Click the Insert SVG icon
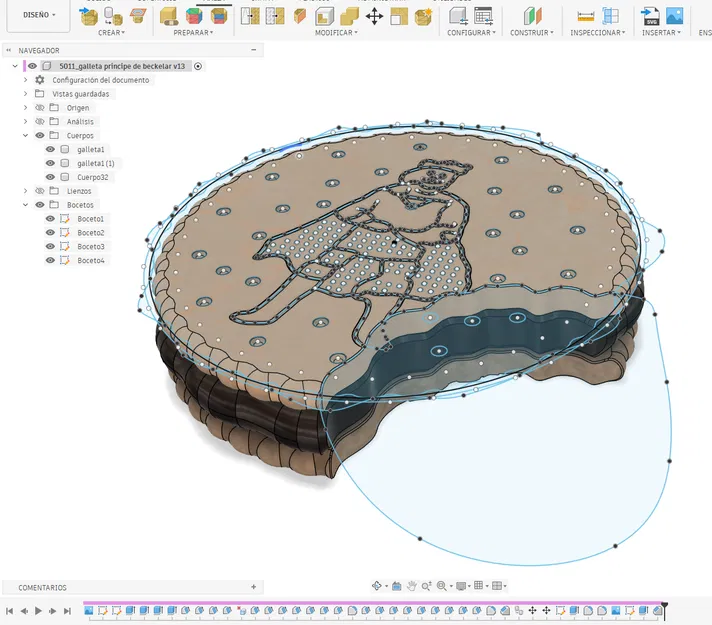This screenshot has height=625, width=712. click(650, 16)
